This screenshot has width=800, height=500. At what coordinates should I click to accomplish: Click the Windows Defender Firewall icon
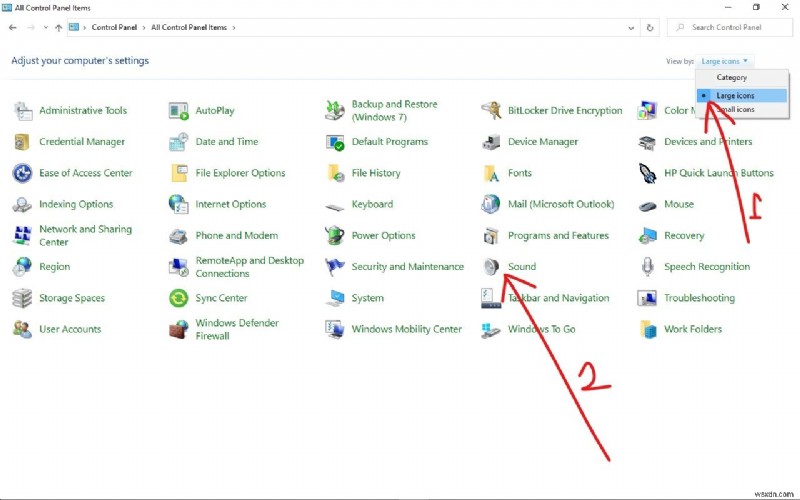179,330
